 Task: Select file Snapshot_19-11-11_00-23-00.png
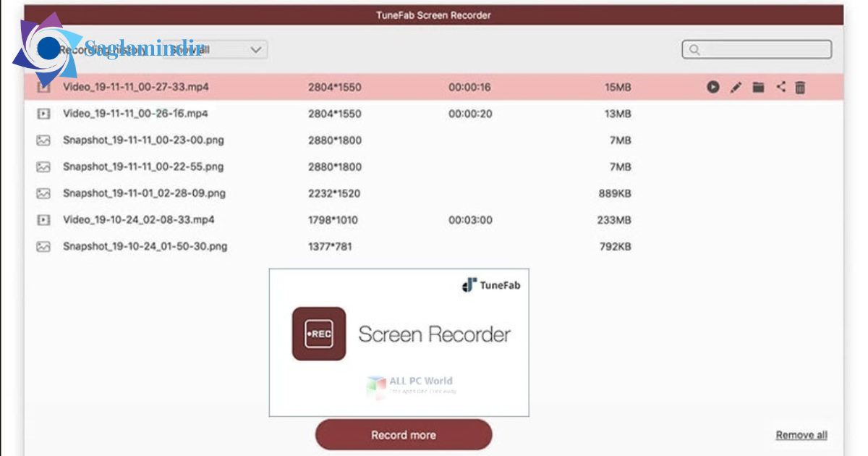[x=143, y=140]
